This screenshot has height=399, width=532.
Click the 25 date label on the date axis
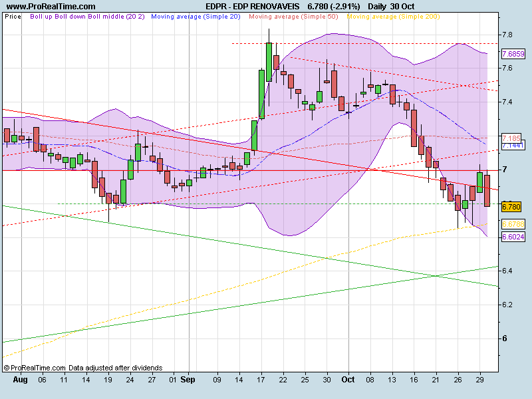tap(305, 380)
